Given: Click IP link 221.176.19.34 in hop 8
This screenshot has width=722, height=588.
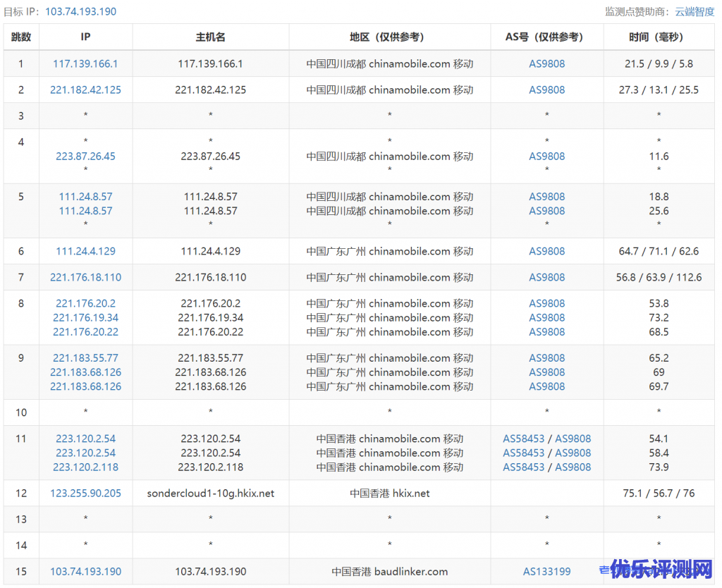Looking at the screenshot, I should pos(85,317).
